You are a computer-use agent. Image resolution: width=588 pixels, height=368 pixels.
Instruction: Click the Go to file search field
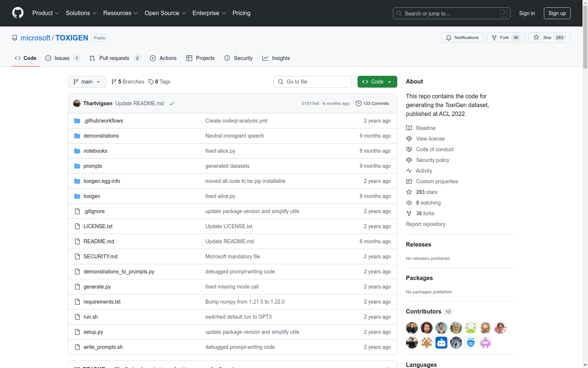tap(312, 82)
